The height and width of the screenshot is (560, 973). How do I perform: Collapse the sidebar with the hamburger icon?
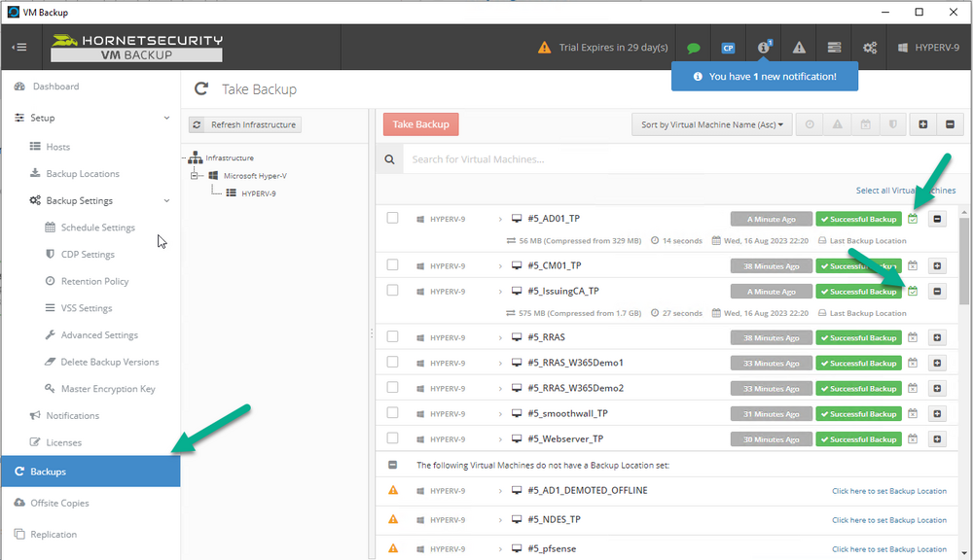[x=19, y=47]
